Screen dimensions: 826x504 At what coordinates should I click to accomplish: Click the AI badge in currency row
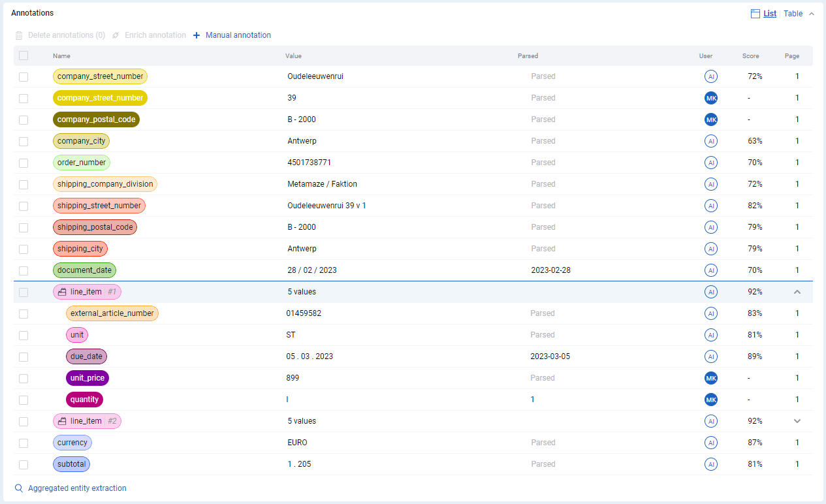pos(711,443)
